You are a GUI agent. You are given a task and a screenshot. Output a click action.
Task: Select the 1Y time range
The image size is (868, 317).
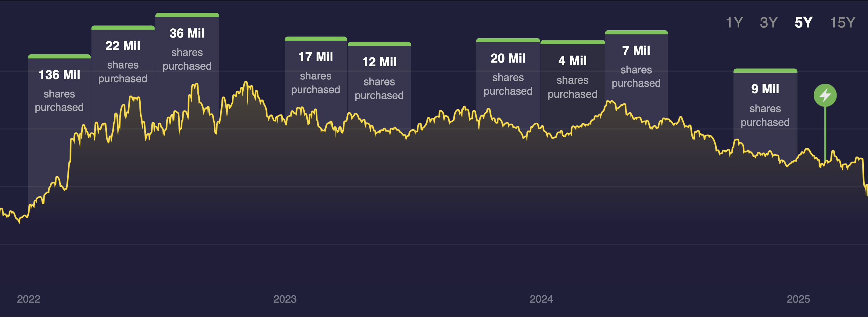point(734,23)
